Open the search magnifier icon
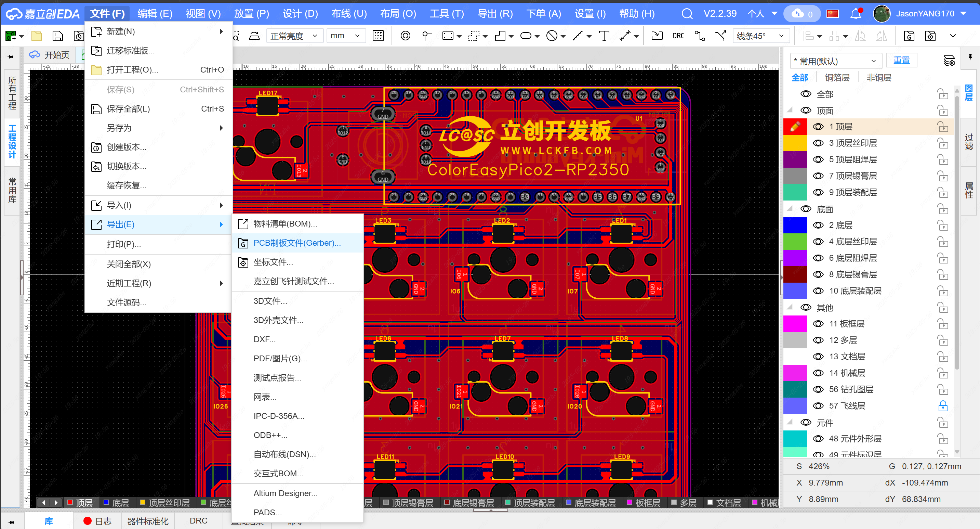The image size is (980, 529). (x=687, y=14)
